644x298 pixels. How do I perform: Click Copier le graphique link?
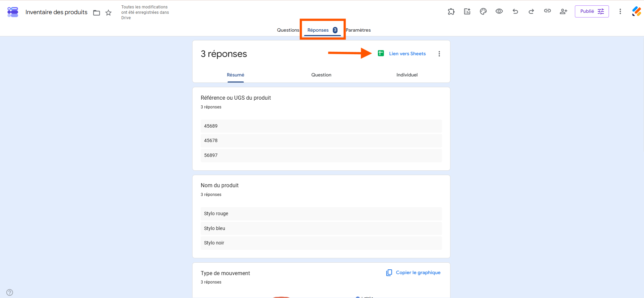click(x=418, y=272)
